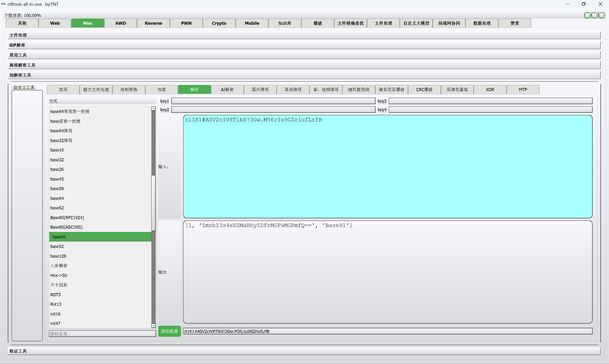Choose Base85(RFC1924) in method list
This screenshot has width=609, height=364.
(x=100, y=217)
